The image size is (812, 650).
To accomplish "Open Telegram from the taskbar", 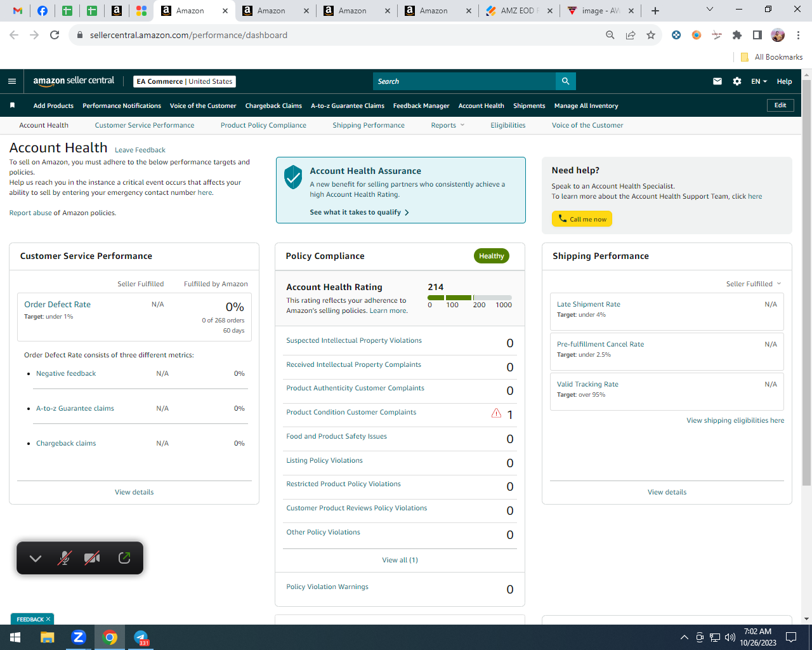I will click(141, 637).
